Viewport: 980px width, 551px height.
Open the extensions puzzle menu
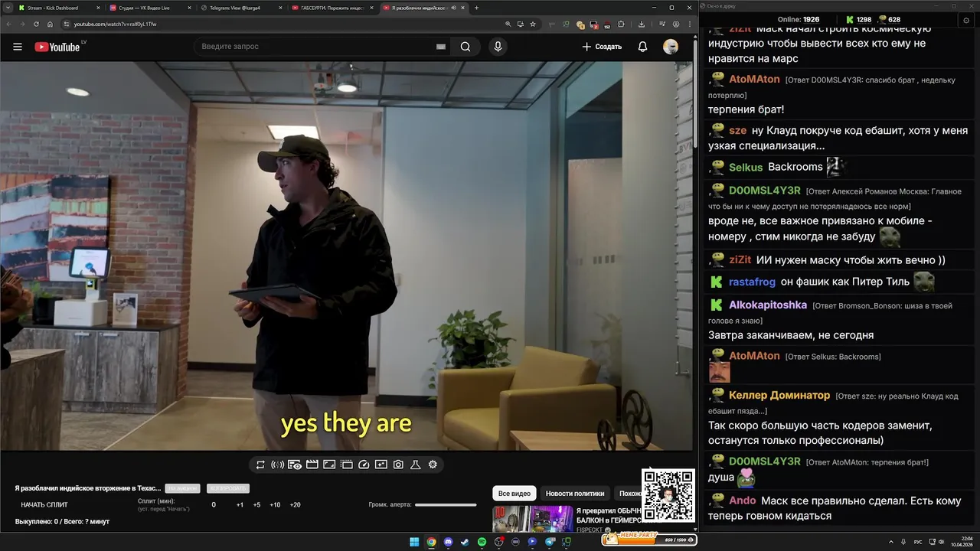(x=621, y=24)
